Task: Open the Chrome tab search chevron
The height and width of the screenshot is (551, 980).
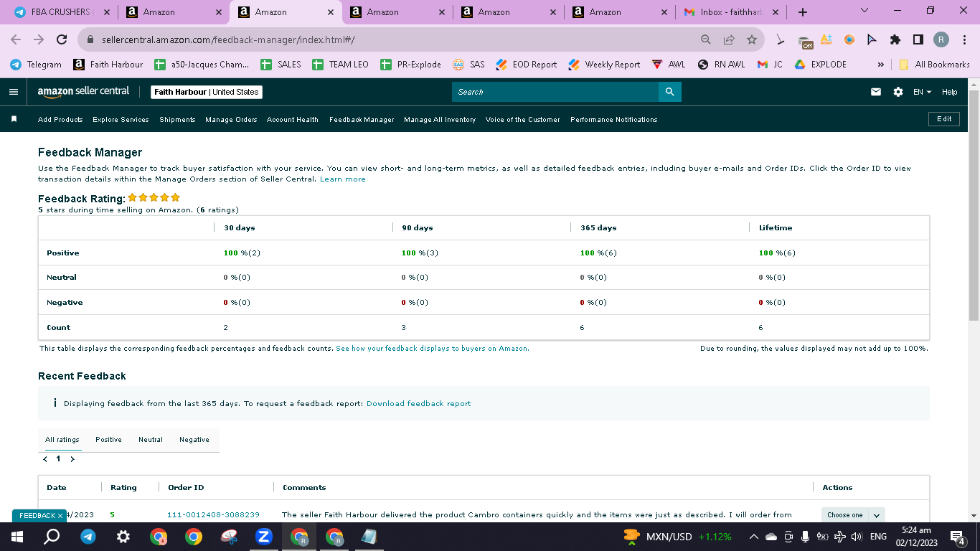Action: [864, 11]
